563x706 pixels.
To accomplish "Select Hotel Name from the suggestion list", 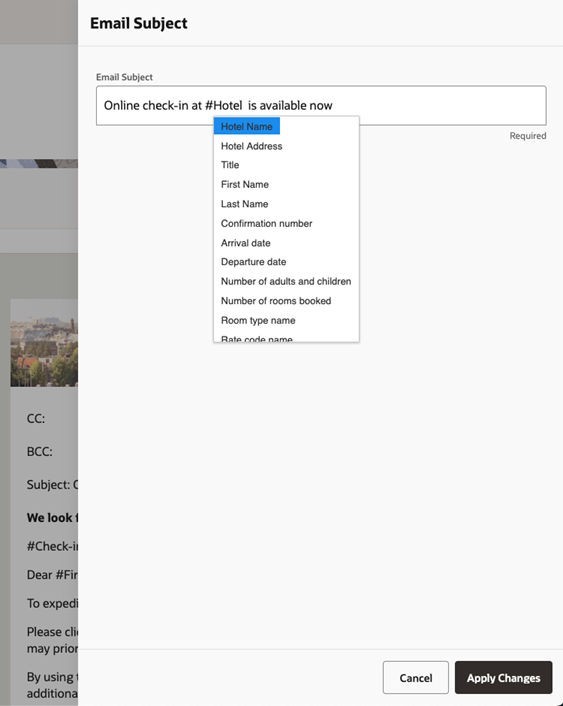I will (x=246, y=127).
